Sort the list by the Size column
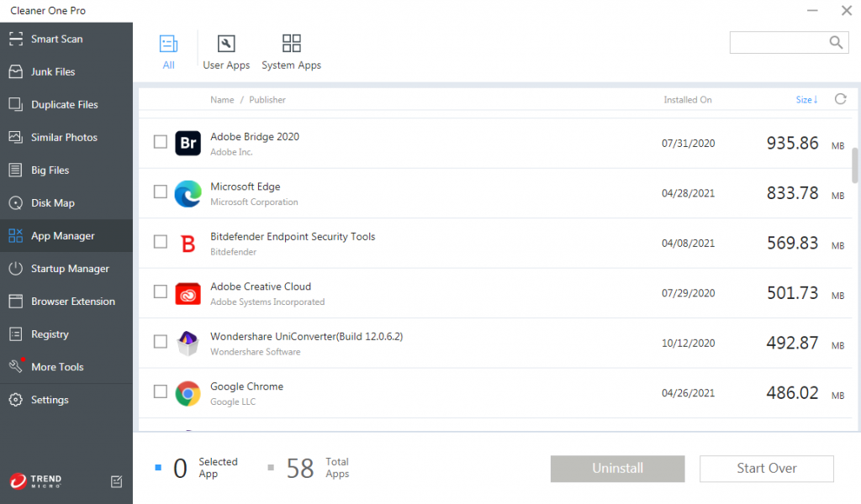This screenshot has height=504, width=861. coord(806,100)
